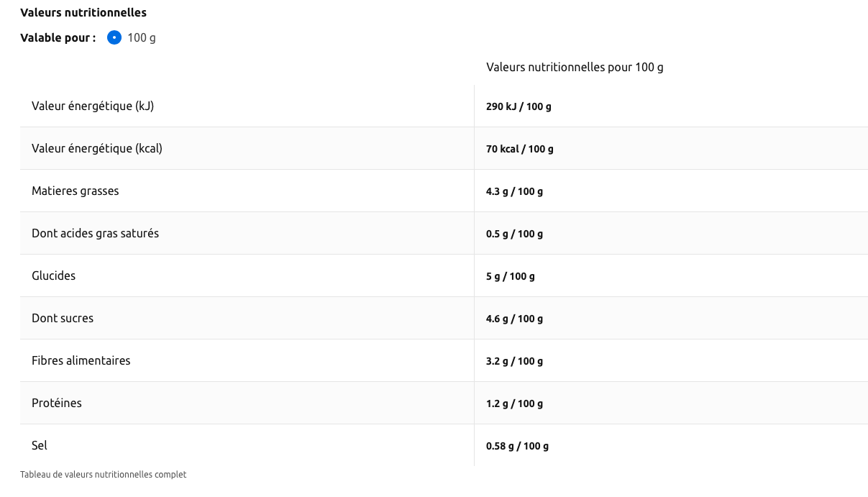Click the 'Dont acides gras saturés' label
Screen dimensions: 868x497
[95, 234]
